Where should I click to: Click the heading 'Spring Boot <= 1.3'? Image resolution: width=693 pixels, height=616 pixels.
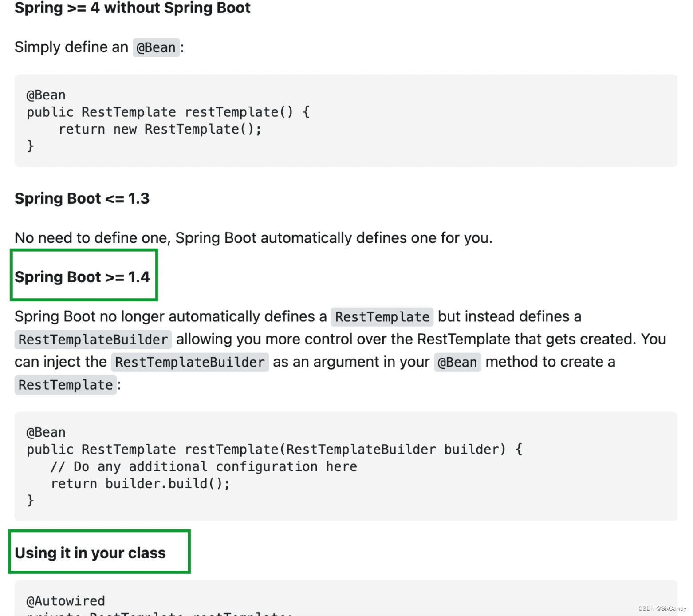82,198
